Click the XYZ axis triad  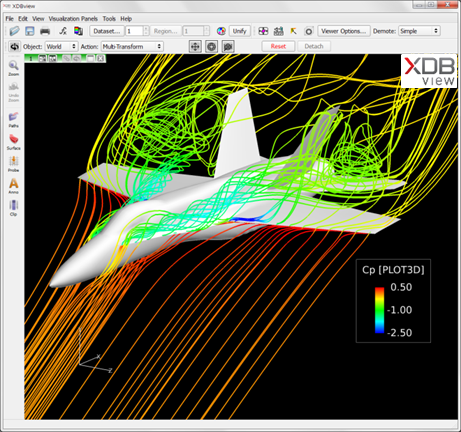(x=95, y=352)
